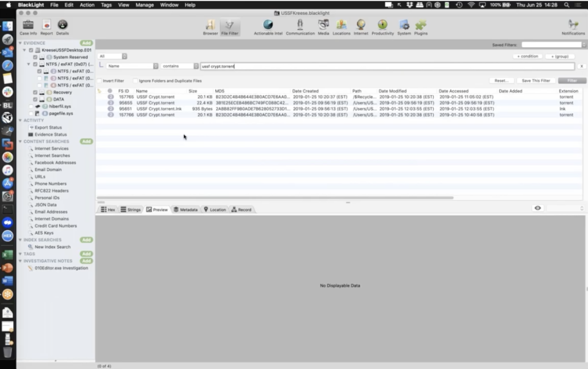This screenshot has width=588, height=369.
Task: Switch to the Record tab
Action: (x=242, y=210)
